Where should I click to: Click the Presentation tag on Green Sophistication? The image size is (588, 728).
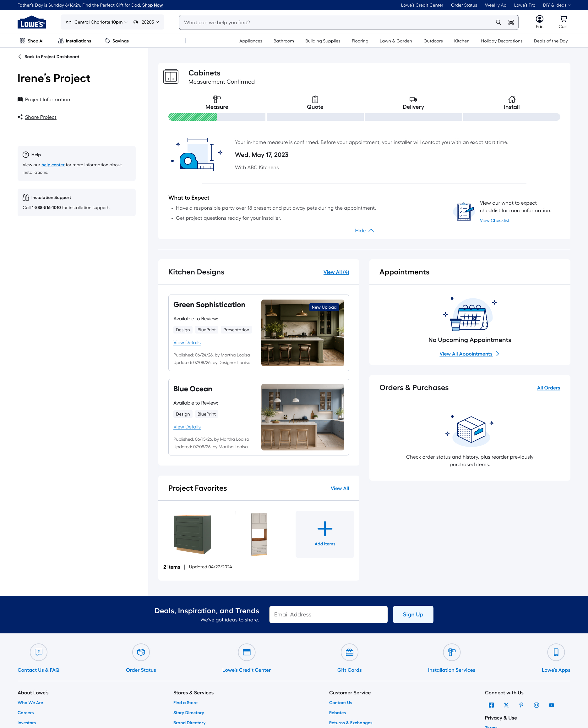point(236,330)
